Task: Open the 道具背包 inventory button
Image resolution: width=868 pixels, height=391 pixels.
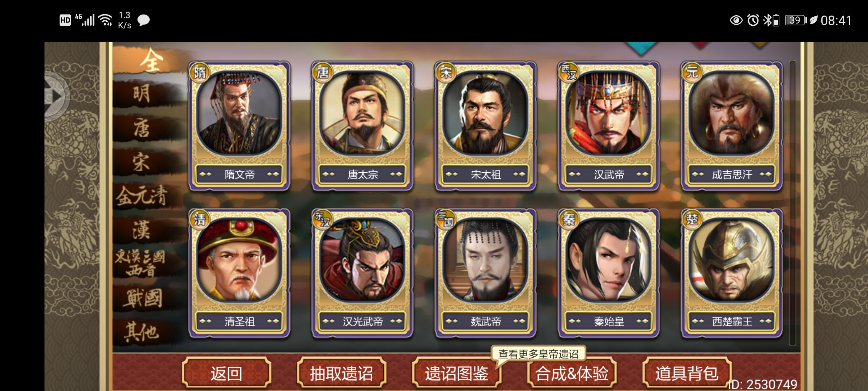Action: coord(687,373)
